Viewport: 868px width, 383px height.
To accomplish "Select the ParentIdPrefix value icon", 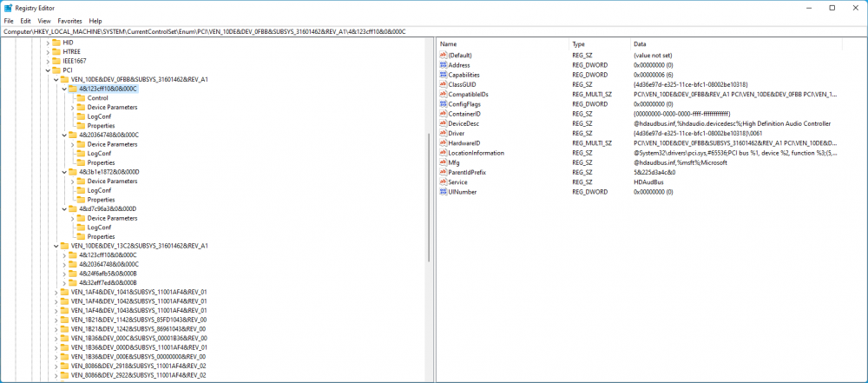I will (443, 172).
